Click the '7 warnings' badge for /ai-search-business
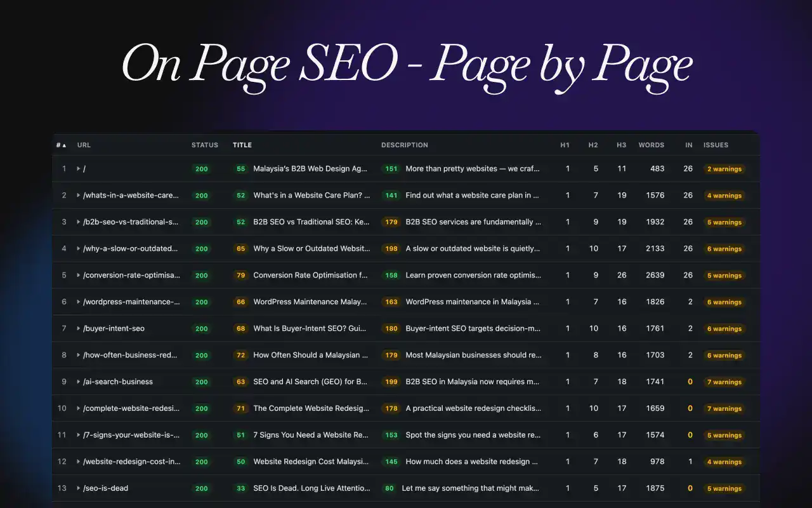The width and height of the screenshot is (812, 508). tap(724, 382)
